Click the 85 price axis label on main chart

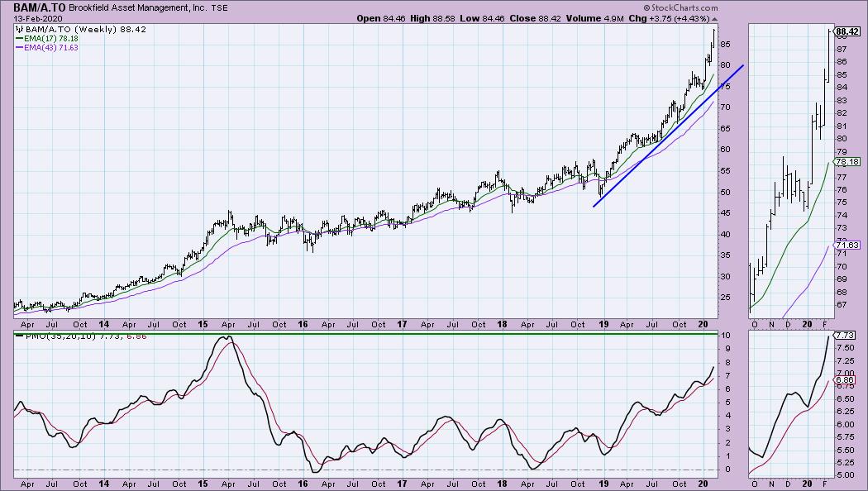725,44
